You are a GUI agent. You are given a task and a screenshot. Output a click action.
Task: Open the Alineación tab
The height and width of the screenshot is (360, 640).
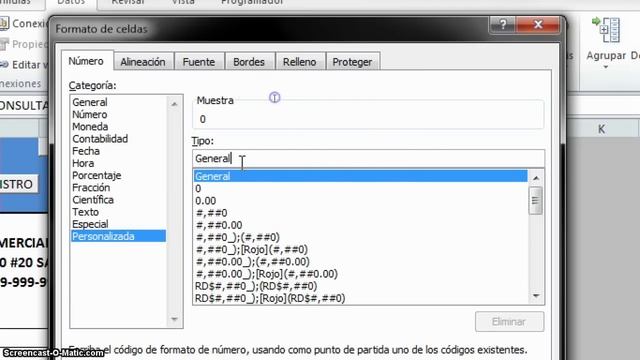coord(142,62)
